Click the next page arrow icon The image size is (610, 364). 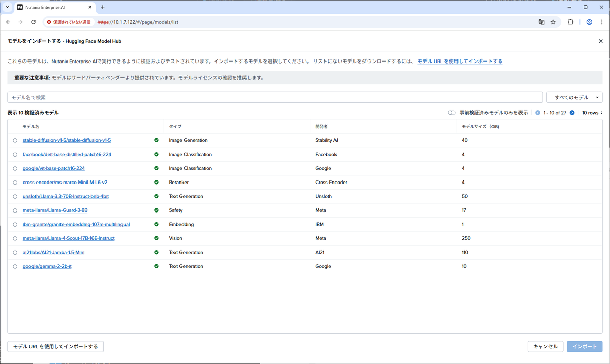click(x=572, y=113)
